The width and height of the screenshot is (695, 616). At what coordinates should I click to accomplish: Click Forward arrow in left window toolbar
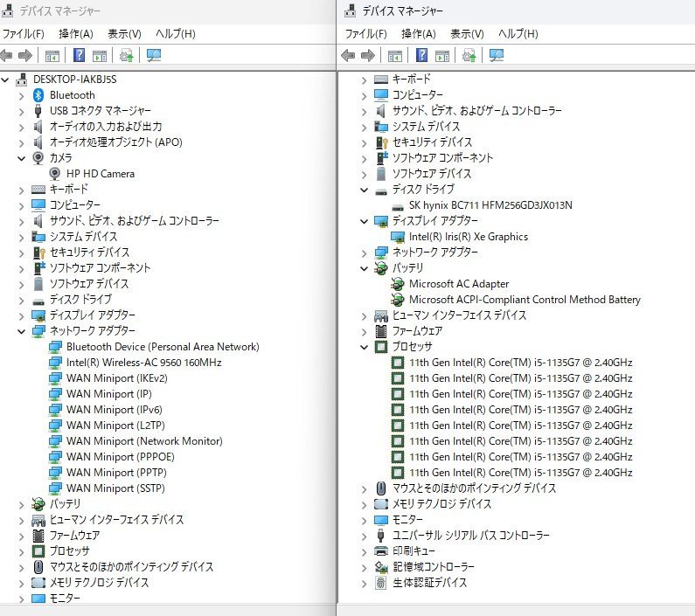point(24,55)
